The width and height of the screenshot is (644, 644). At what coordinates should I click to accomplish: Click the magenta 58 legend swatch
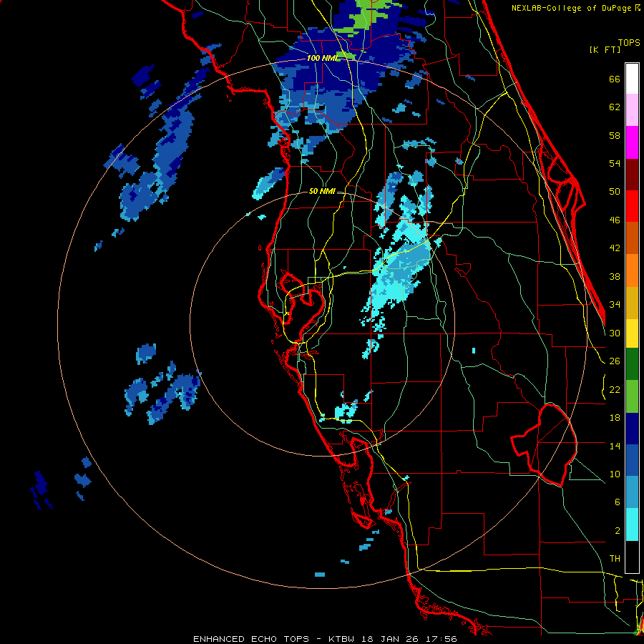click(632, 142)
